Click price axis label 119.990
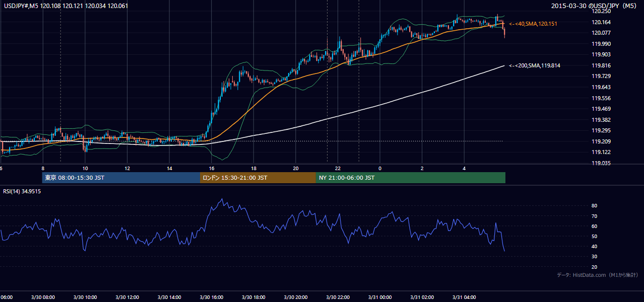 pos(601,44)
